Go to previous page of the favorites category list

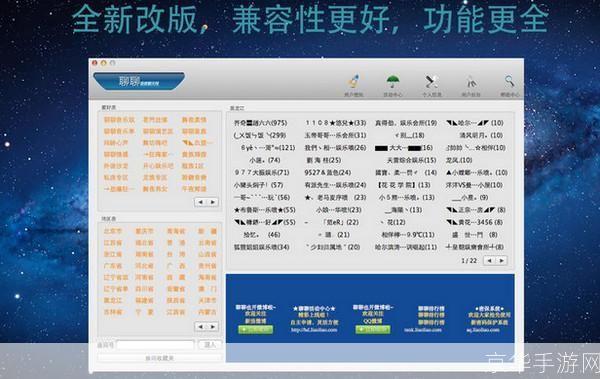(201, 202)
